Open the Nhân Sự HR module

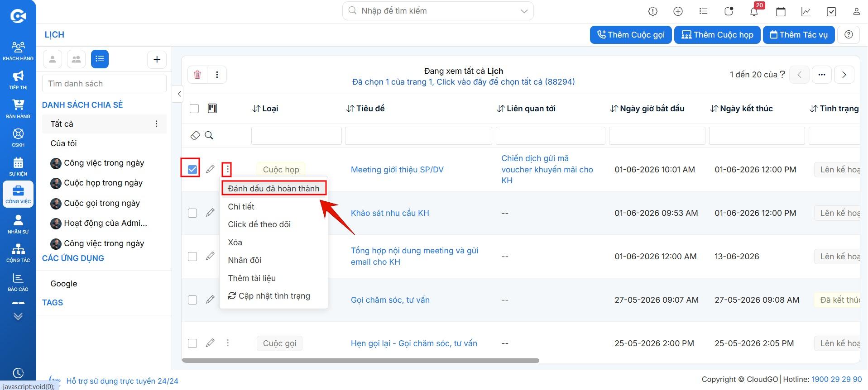[18, 224]
